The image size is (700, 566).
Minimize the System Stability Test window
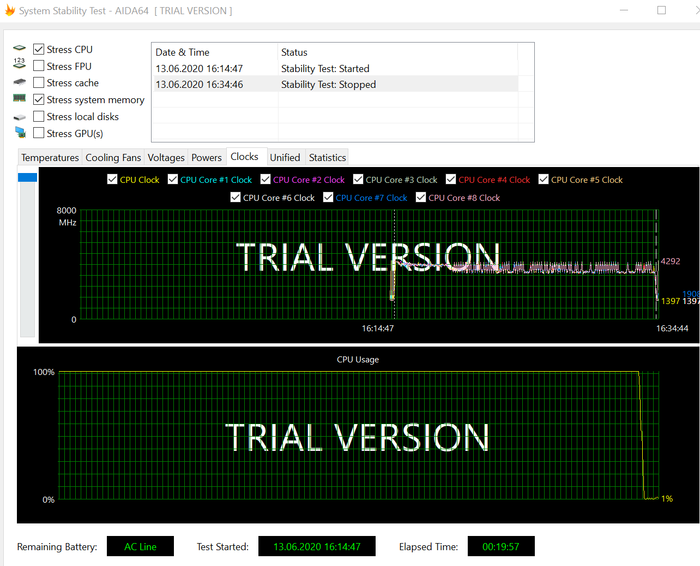point(624,10)
